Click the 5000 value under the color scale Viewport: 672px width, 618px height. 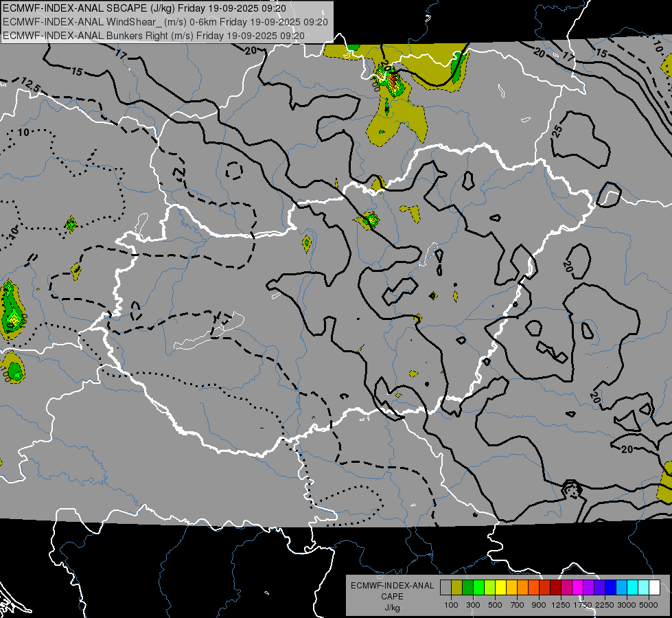[649, 605]
